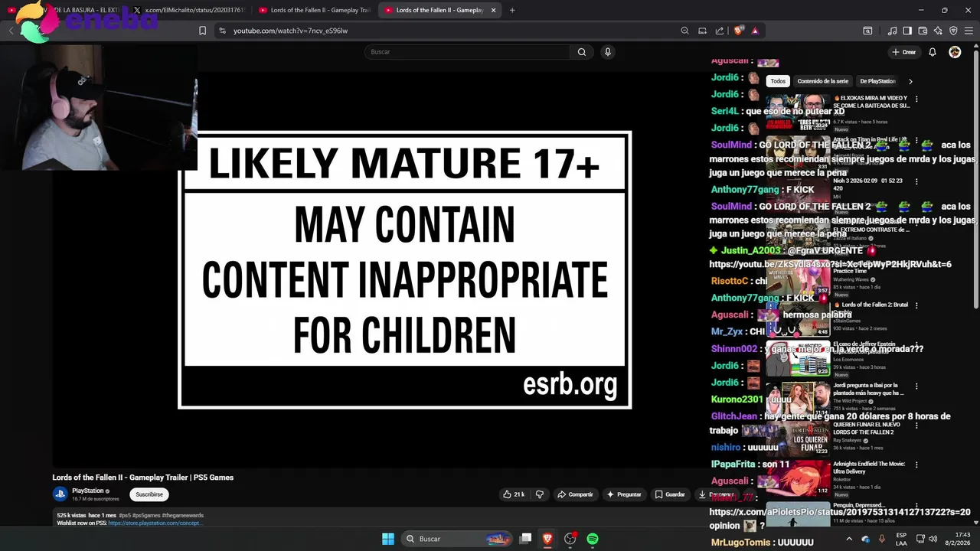Click the YouTube search magnifier button
Screen dimensions: 980x551
[x=582, y=52]
